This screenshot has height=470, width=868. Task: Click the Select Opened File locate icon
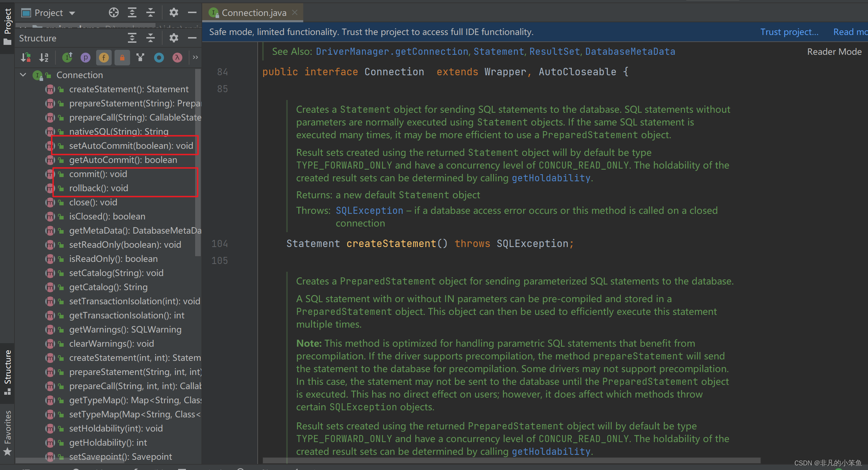[x=113, y=13]
